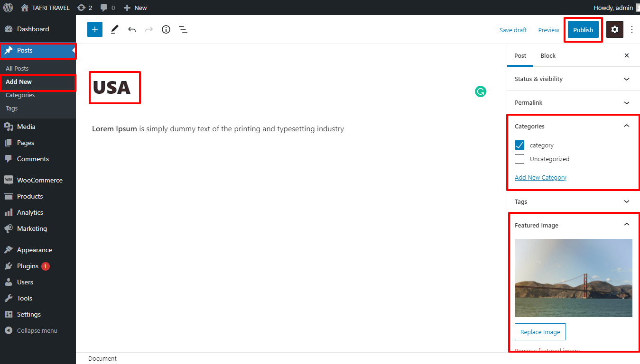640x364 pixels.
Task: Open the Options three-dot menu
Action: pyautogui.click(x=632, y=29)
